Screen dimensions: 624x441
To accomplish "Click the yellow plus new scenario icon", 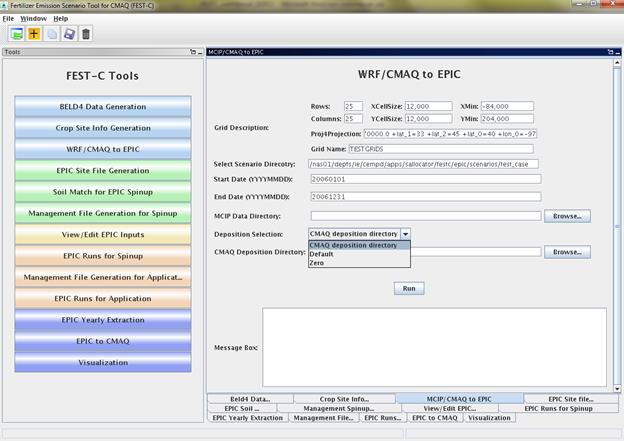I will 34,34.
